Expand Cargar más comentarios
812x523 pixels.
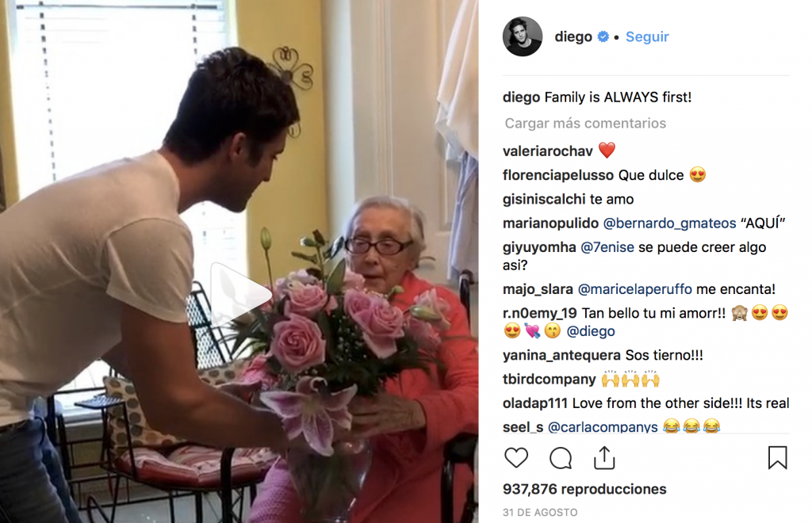[585, 123]
